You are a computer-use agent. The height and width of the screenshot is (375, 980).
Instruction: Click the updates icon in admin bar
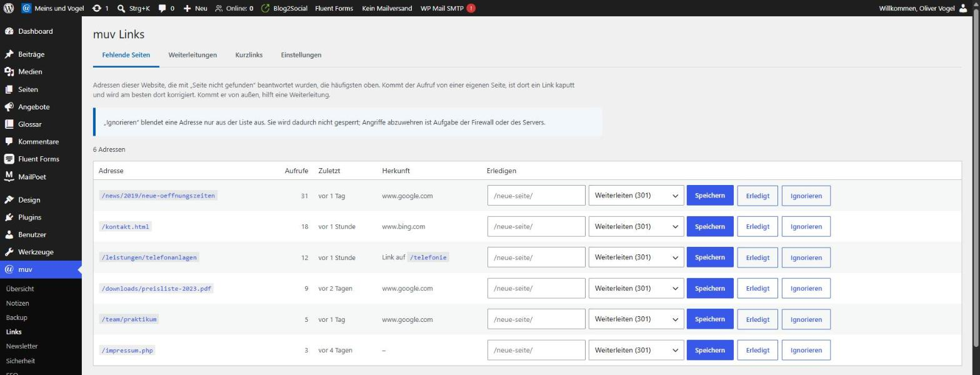96,8
